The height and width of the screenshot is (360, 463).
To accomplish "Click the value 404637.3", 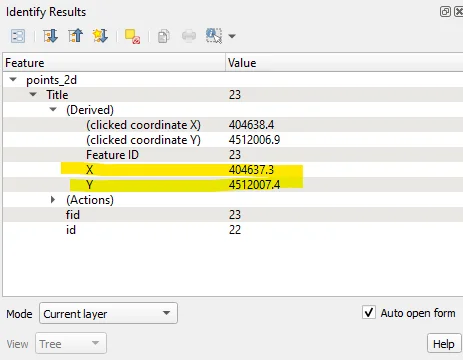I will [251, 170].
